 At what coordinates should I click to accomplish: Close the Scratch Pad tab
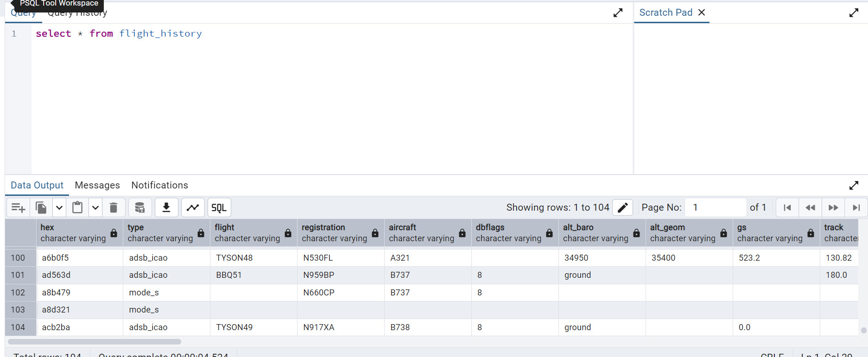pos(702,13)
